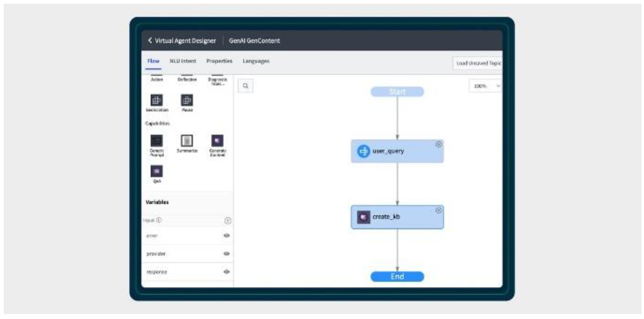Image resolution: width=644 pixels, height=319 pixels.
Task: Open the canvas search magnifier
Action: click(x=246, y=86)
